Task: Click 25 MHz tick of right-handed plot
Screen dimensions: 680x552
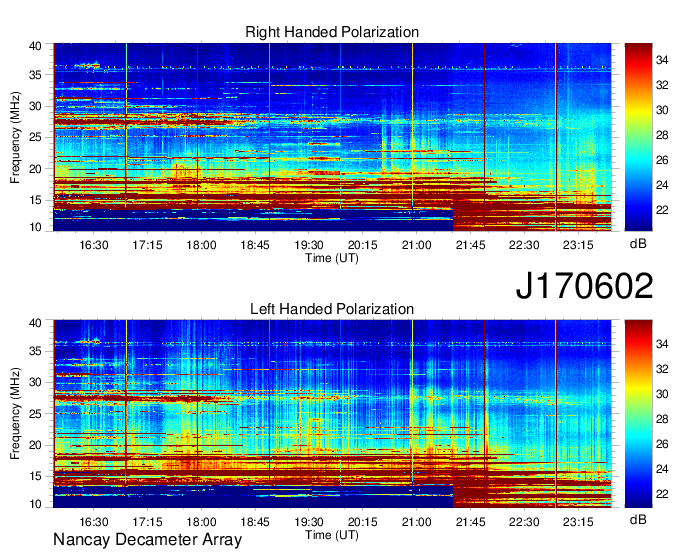Action: coord(35,137)
